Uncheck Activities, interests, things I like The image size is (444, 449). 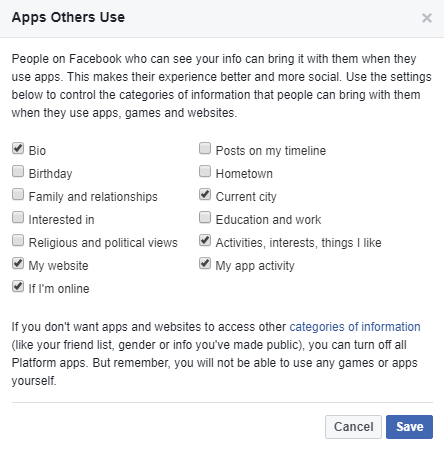[205, 240]
